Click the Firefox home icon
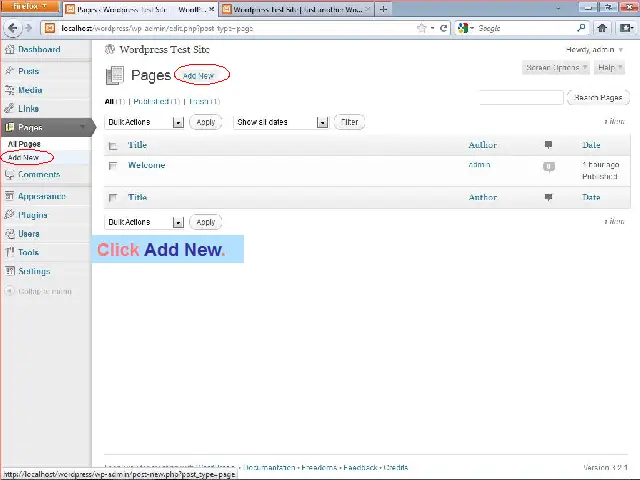The image size is (640, 480). [x=602, y=28]
